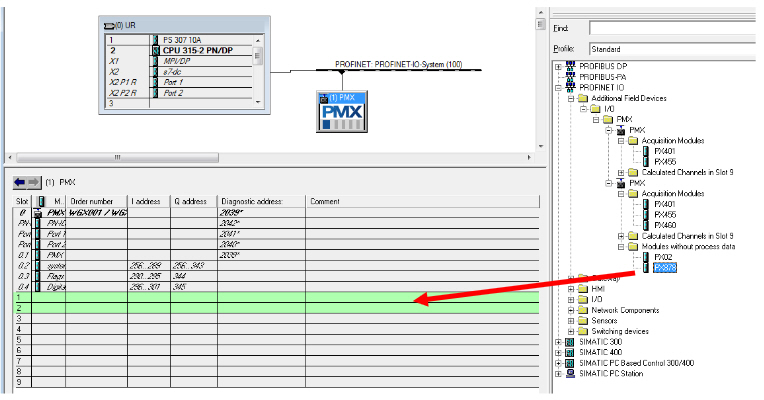Screen dimensions: 764x400
Task: Click the SIMATIC 400 catalog icon
Action: (570, 353)
